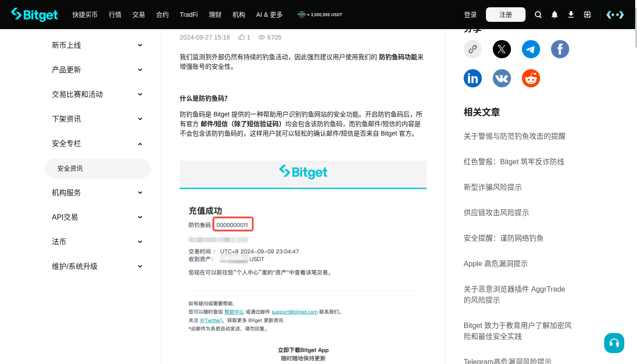Expand the 产品更新 sidebar section

pos(97,70)
